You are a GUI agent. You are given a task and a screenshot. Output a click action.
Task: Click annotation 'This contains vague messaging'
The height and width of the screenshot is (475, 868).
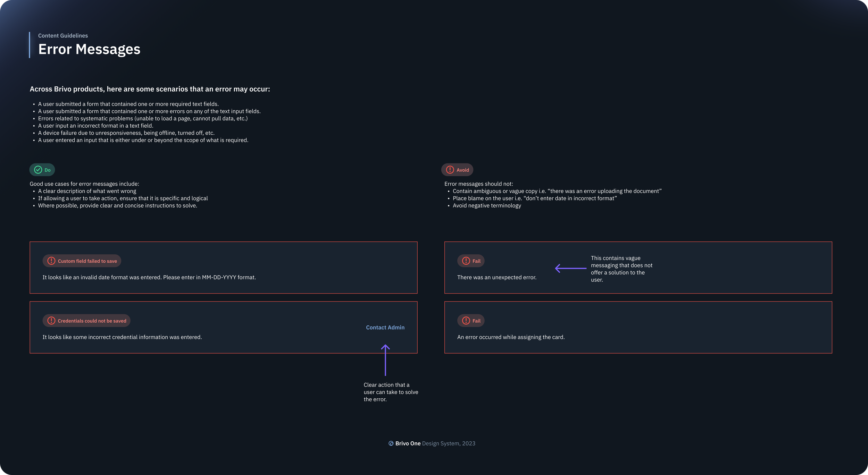tap(621, 269)
